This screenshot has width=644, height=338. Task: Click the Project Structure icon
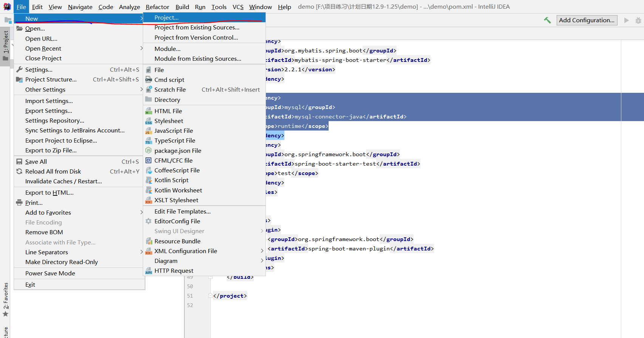(x=20, y=79)
